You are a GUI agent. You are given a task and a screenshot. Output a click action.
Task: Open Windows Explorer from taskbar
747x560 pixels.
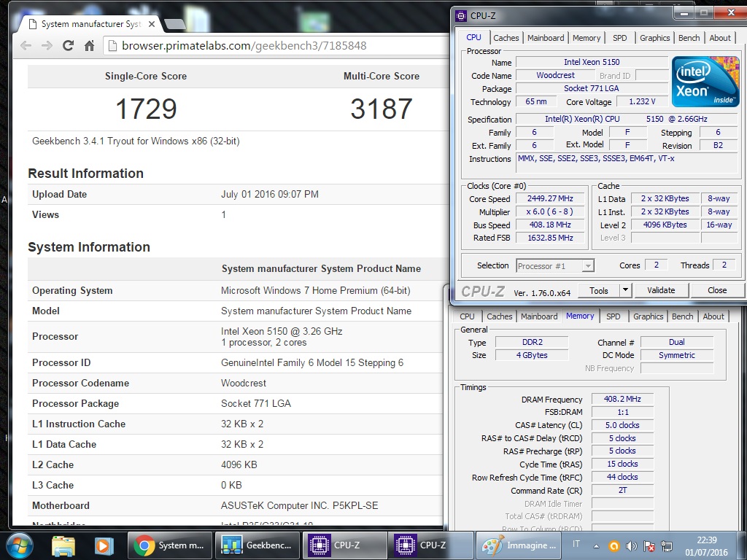63,545
